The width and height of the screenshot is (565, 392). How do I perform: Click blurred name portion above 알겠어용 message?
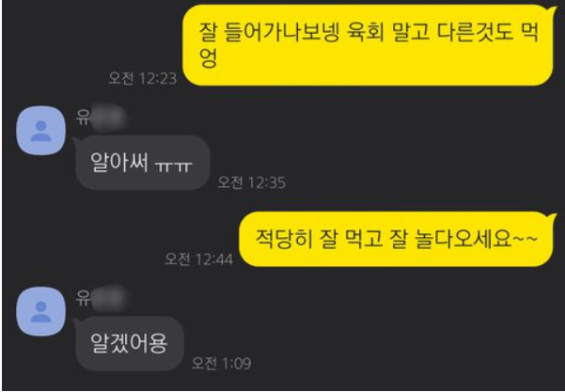pyautogui.click(x=108, y=298)
